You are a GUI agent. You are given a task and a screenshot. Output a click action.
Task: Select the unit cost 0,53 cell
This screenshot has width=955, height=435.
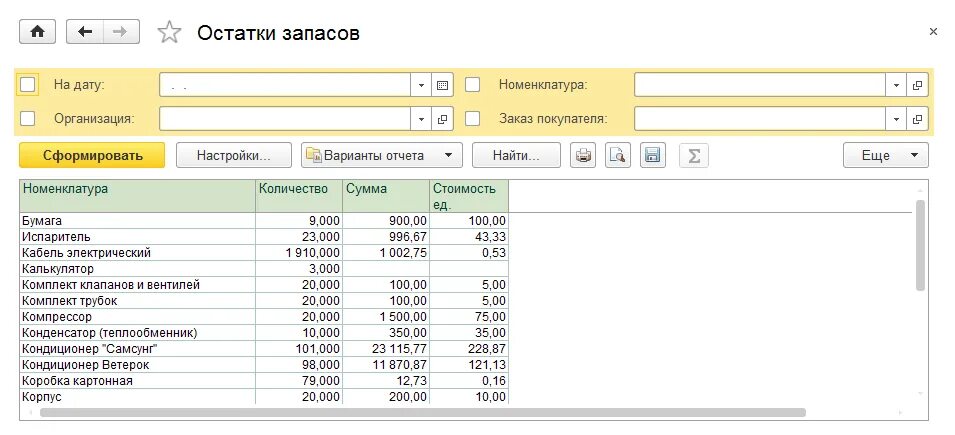tap(469, 252)
